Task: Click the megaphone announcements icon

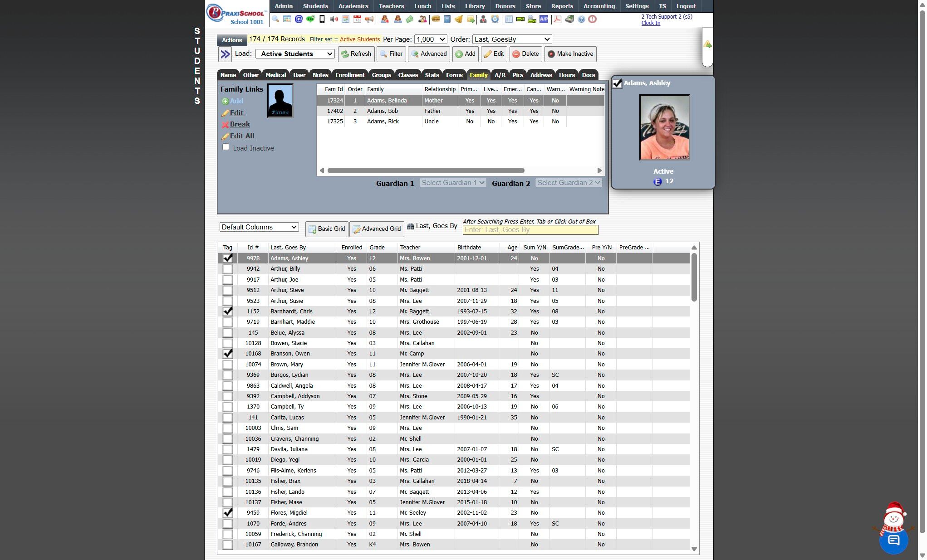Action: pyautogui.click(x=369, y=19)
